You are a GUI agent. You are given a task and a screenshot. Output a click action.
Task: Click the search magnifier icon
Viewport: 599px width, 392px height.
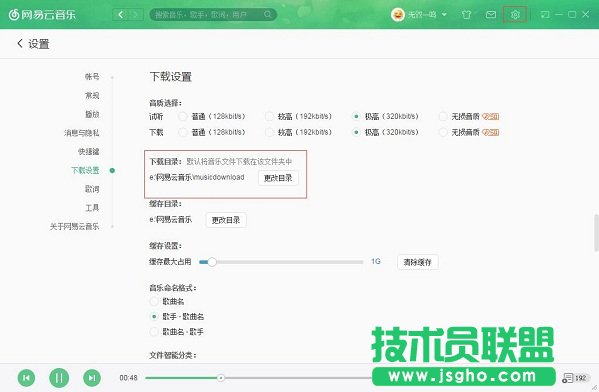coord(267,15)
